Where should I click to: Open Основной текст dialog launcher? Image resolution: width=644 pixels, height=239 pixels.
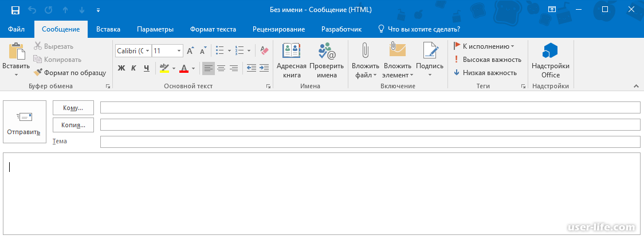[x=268, y=86]
